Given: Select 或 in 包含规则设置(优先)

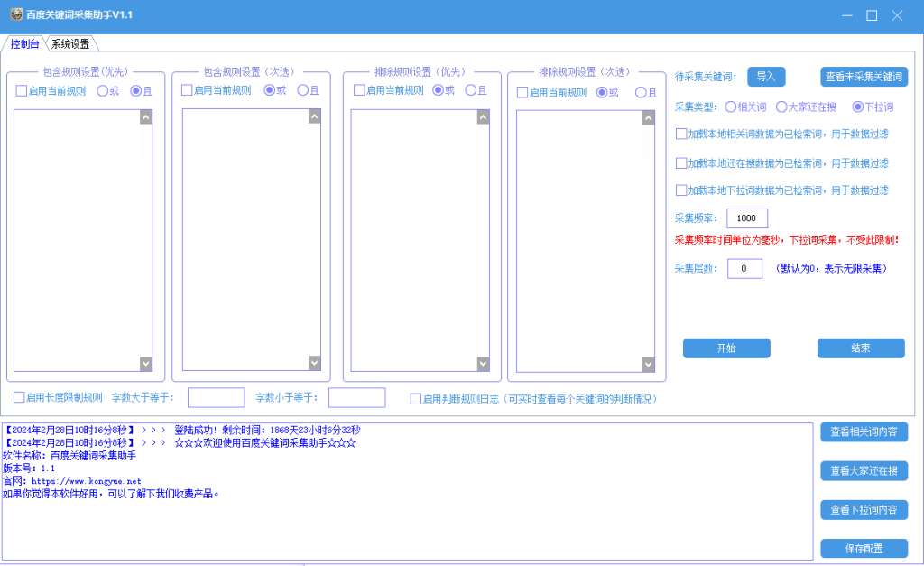Looking at the screenshot, I should coord(103,91).
